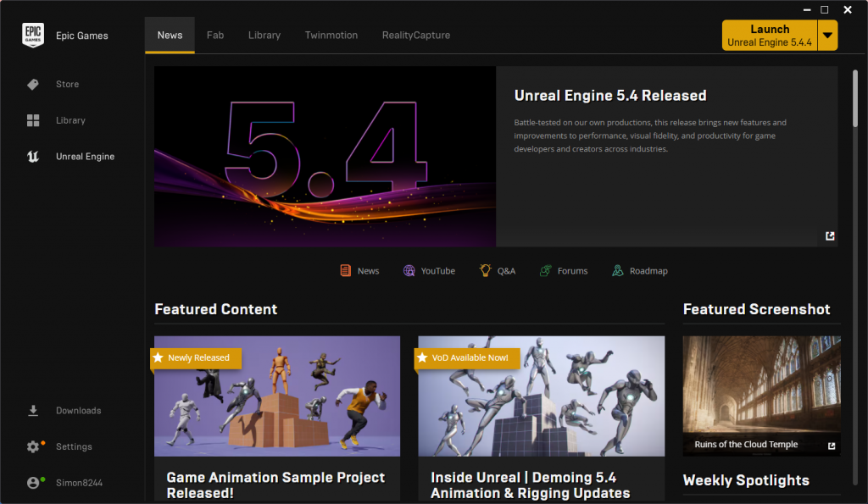This screenshot has width=868, height=504.
Task: Click the Q&A lightbulb icon
Action: click(486, 271)
